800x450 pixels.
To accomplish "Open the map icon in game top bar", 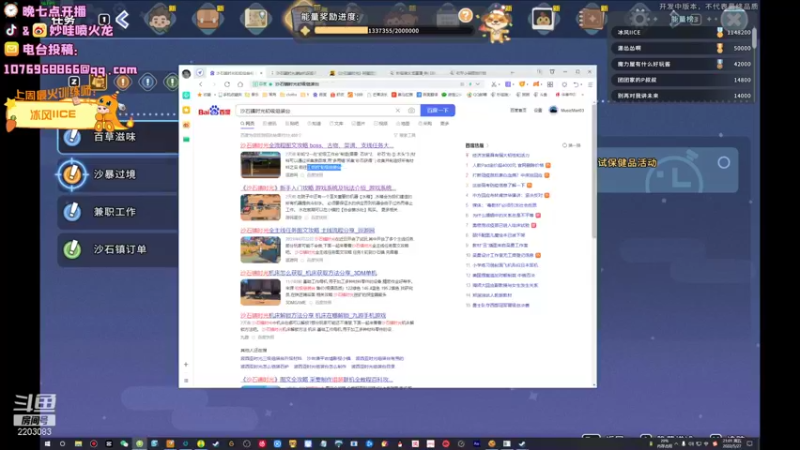I will pyautogui.click(x=256, y=18).
